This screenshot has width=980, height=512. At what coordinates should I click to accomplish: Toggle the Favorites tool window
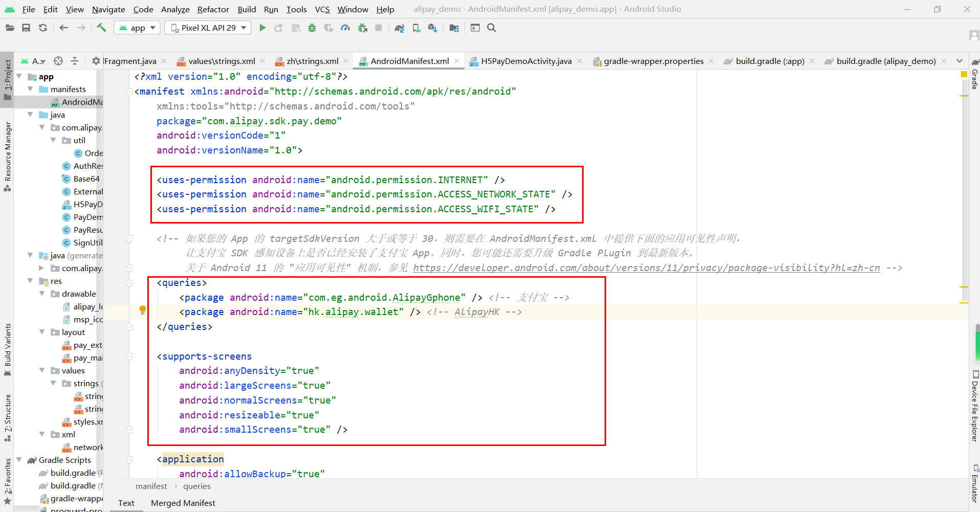tap(7, 482)
